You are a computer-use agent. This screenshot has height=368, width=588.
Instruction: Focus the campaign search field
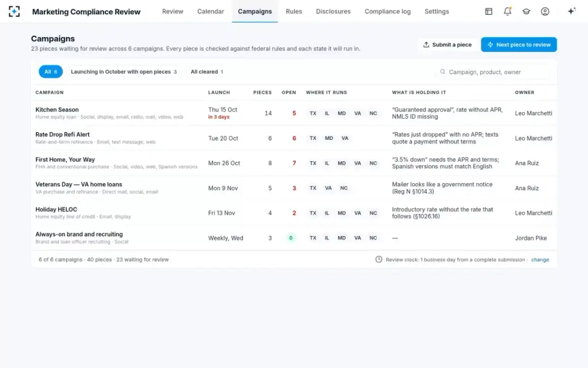click(492, 72)
